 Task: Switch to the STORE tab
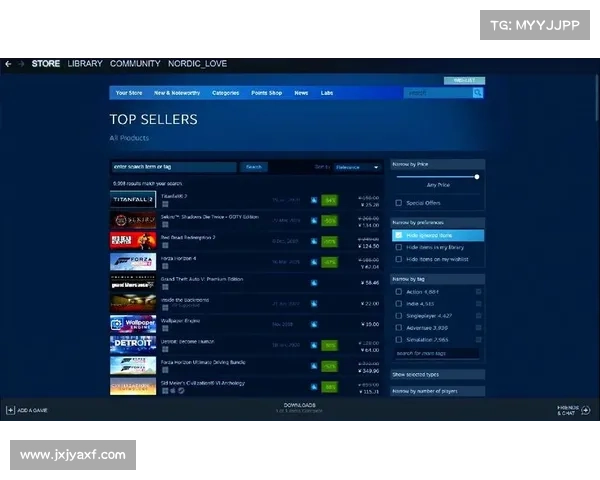[x=46, y=64]
